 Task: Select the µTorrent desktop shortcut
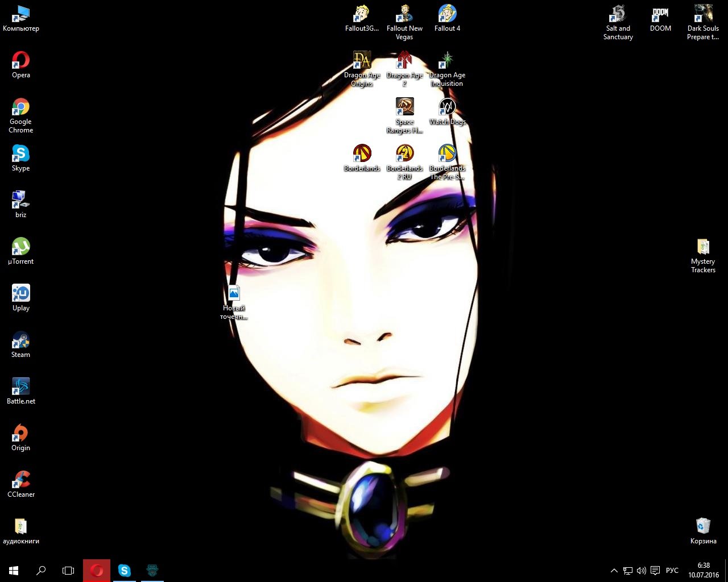tap(21, 251)
